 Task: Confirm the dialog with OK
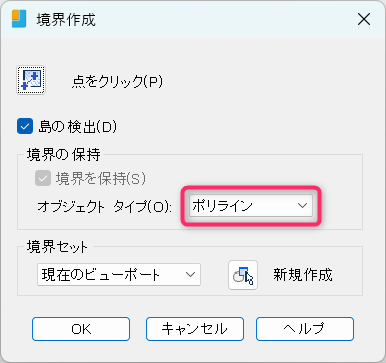click(x=81, y=329)
